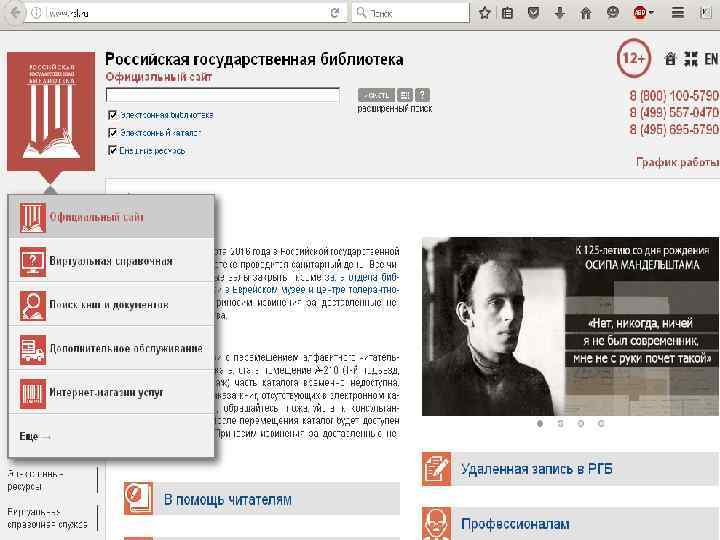The height and width of the screenshot is (540, 720).
Task: Open the Downloads arrow icon
Action: pyautogui.click(x=559, y=13)
